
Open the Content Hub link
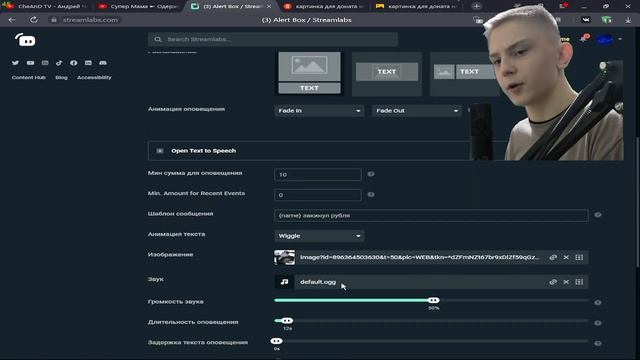(x=29, y=78)
